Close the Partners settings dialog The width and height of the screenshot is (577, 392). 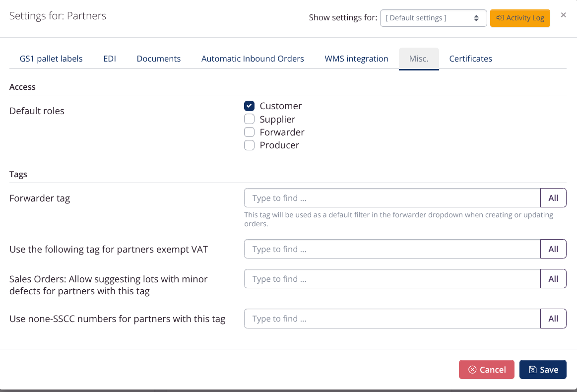pyautogui.click(x=563, y=15)
